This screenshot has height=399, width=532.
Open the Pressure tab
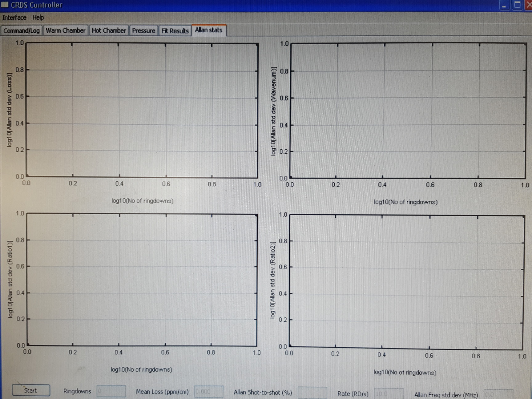(143, 31)
